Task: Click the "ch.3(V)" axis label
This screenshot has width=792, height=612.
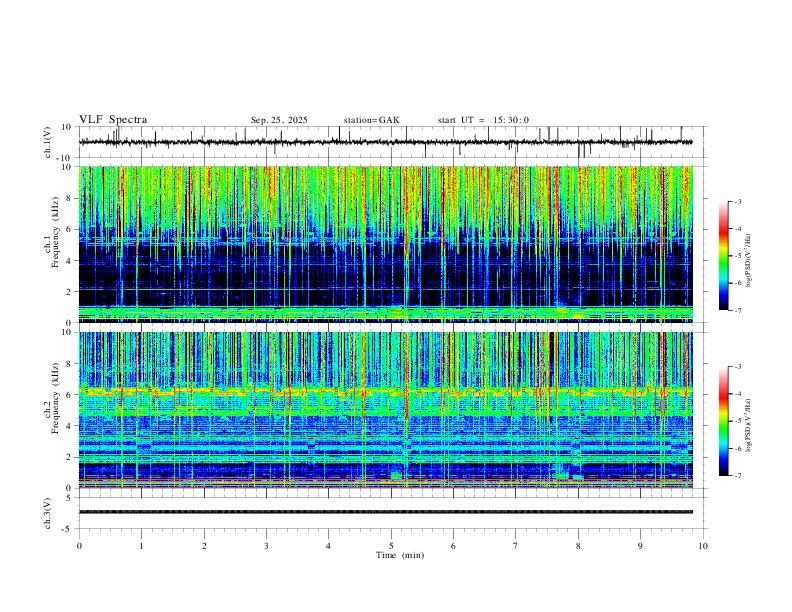Action: [48, 513]
